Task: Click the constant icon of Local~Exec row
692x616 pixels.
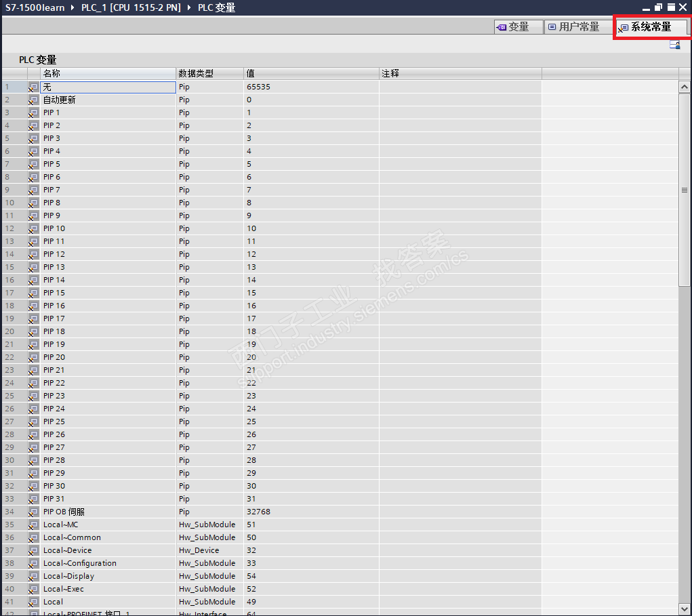Action: click(x=33, y=589)
